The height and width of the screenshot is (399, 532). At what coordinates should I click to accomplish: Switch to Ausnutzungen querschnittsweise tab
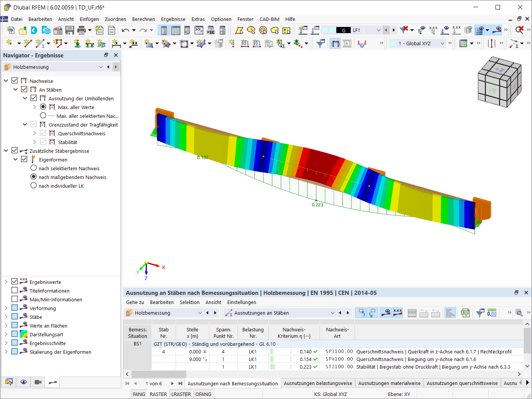462,383
